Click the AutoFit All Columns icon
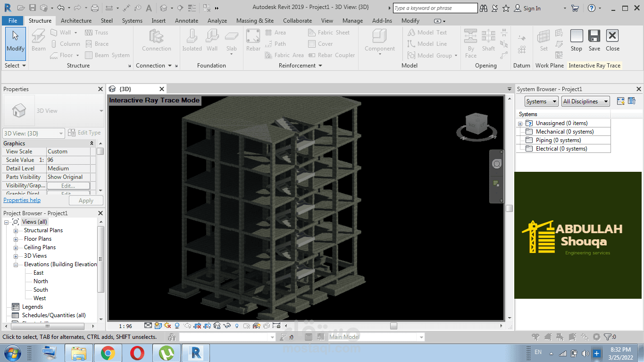 click(x=621, y=101)
